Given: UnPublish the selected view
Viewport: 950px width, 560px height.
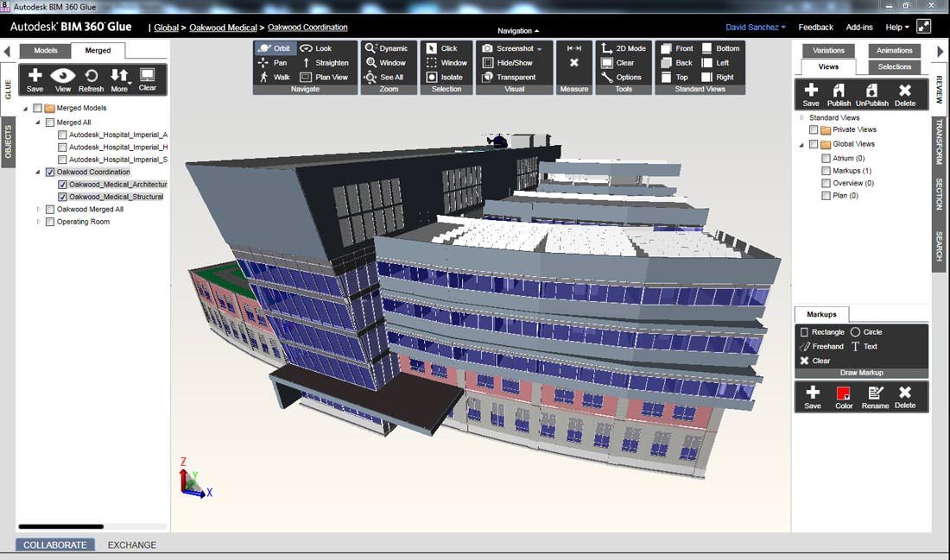Looking at the screenshot, I should [x=872, y=95].
